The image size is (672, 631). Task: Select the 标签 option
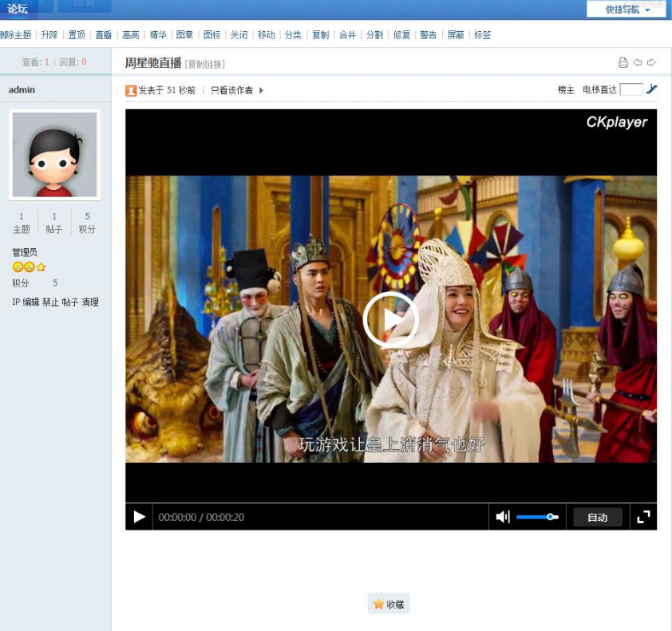(483, 34)
